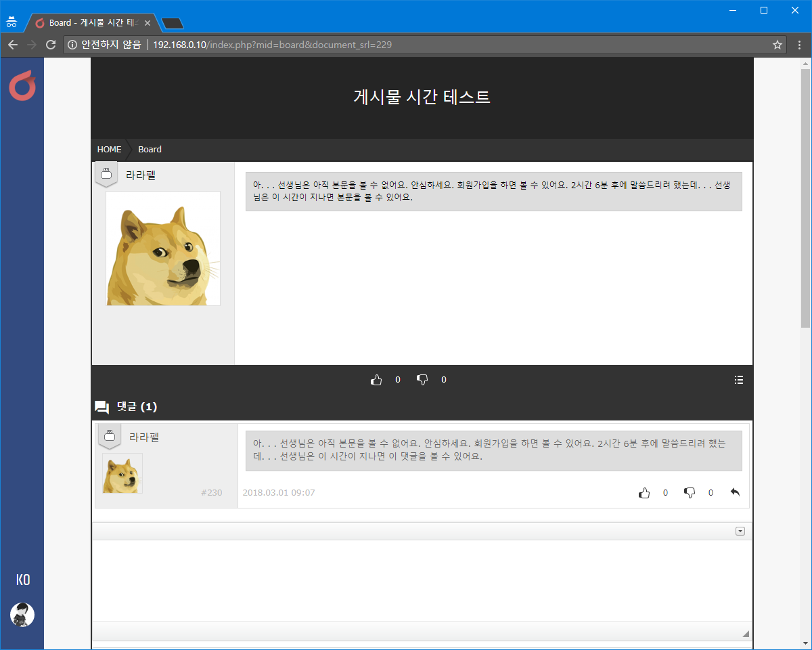Screen dimensions: 812x650
Task: Click the post author's badge icon
Action: [x=106, y=174]
